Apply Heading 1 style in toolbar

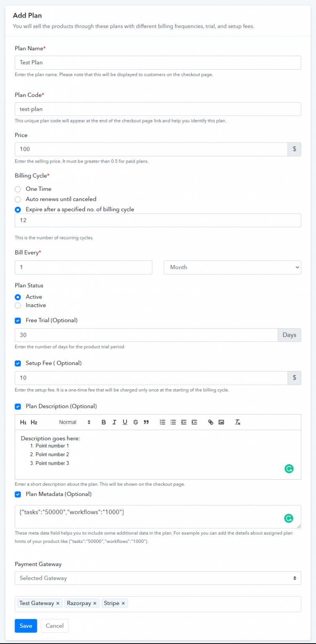click(x=24, y=422)
